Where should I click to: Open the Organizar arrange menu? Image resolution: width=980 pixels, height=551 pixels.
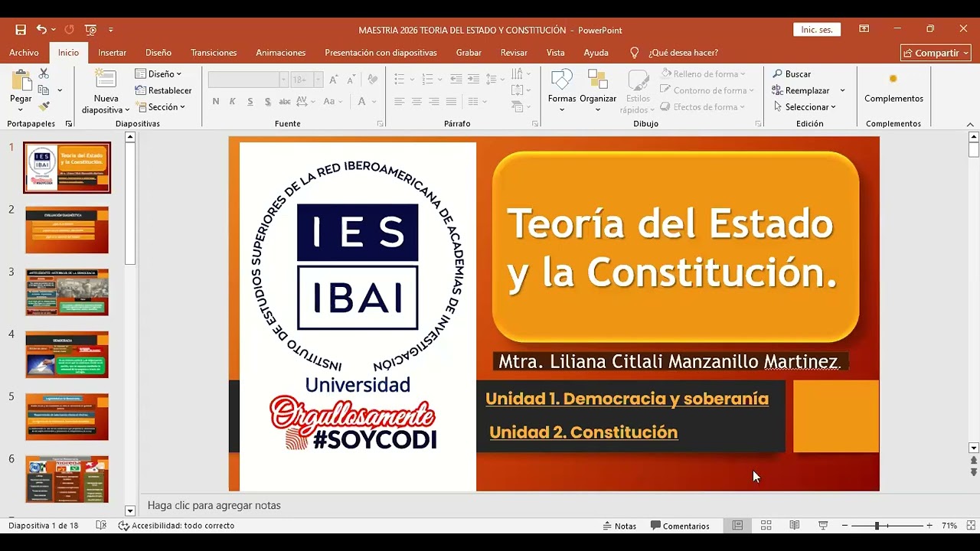pos(598,91)
